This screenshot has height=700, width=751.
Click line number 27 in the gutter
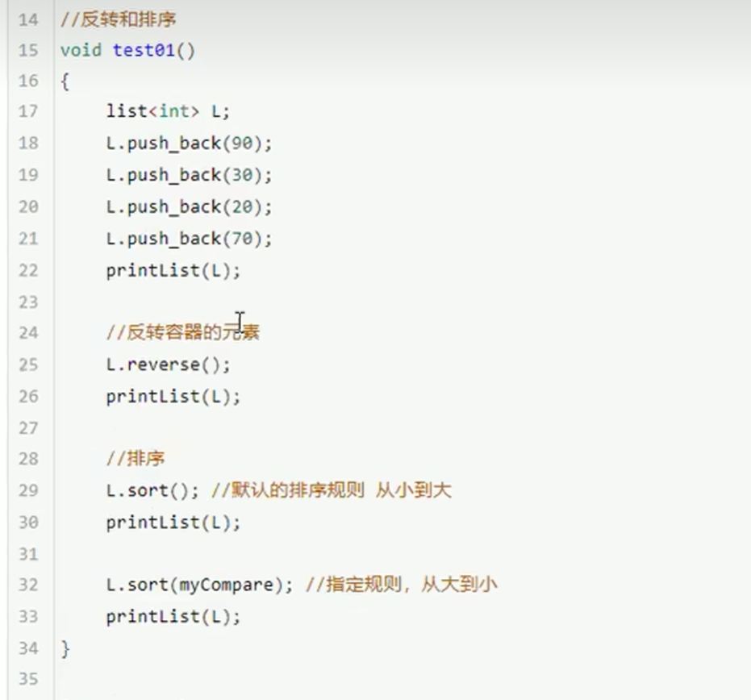tap(28, 428)
